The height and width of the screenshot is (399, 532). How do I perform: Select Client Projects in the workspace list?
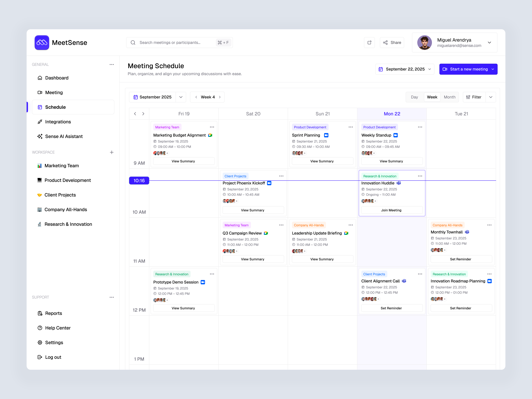(x=60, y=195)
